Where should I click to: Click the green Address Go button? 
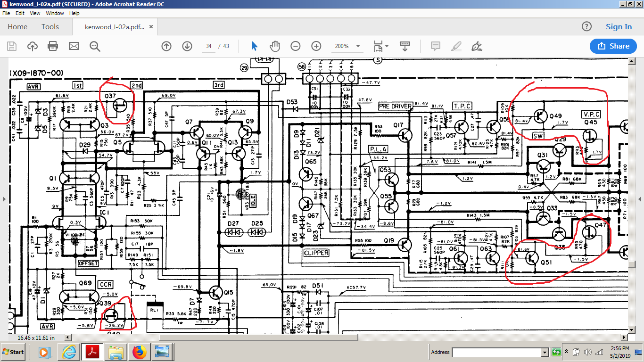pos(556,352)
